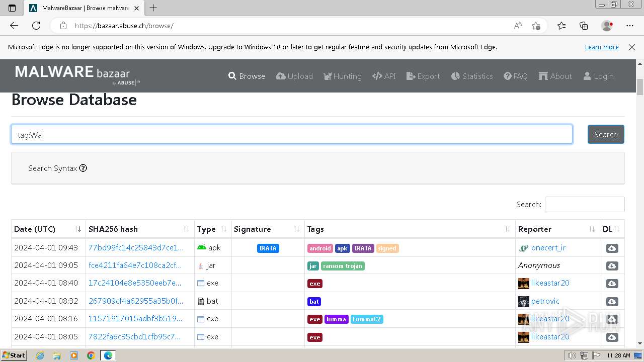
Task: Click the android tag
Action: 320,248
